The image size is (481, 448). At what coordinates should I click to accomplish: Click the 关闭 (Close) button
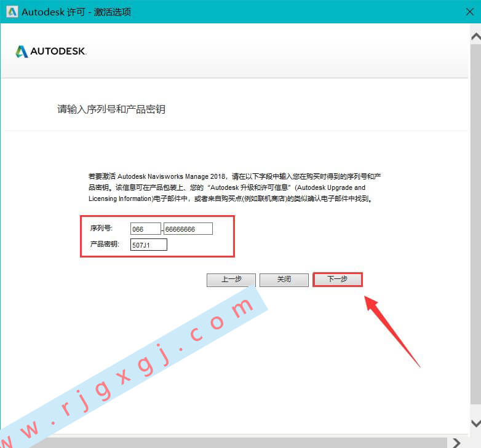[x=284, y=280]
